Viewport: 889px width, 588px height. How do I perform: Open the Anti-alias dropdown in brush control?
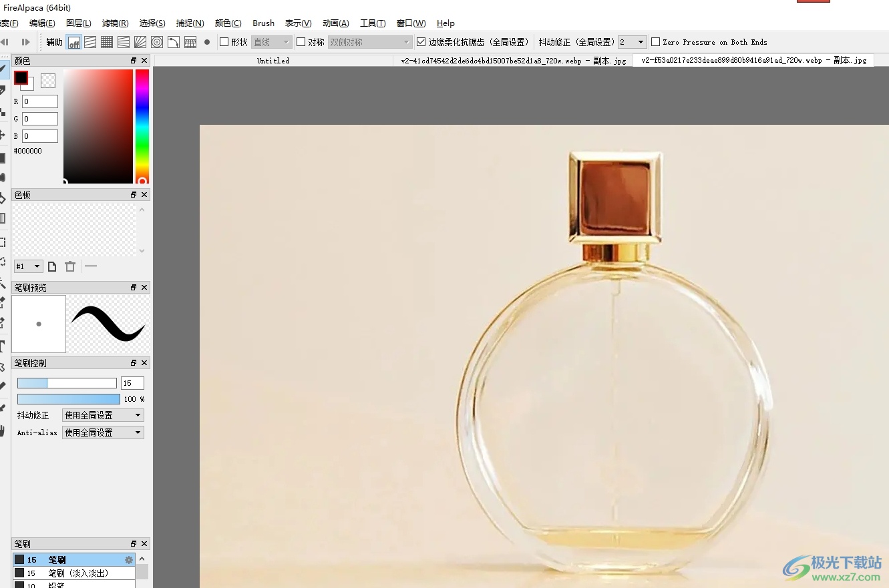click(x=103, y=432)
